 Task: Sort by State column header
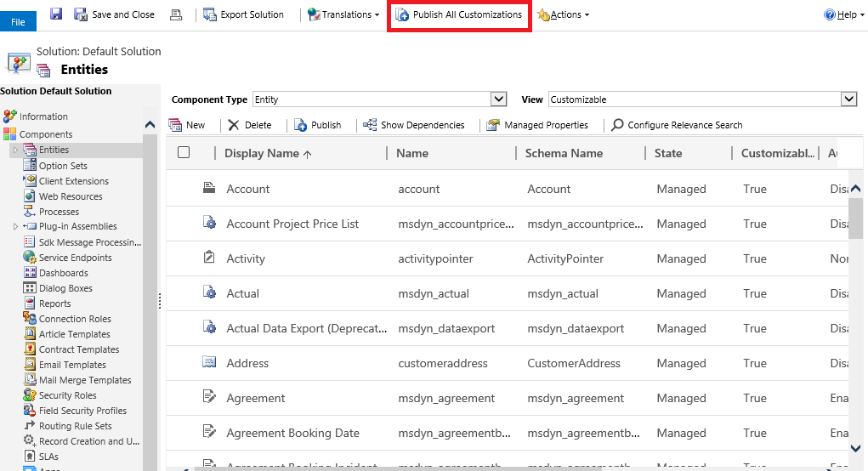pos(668,153)
